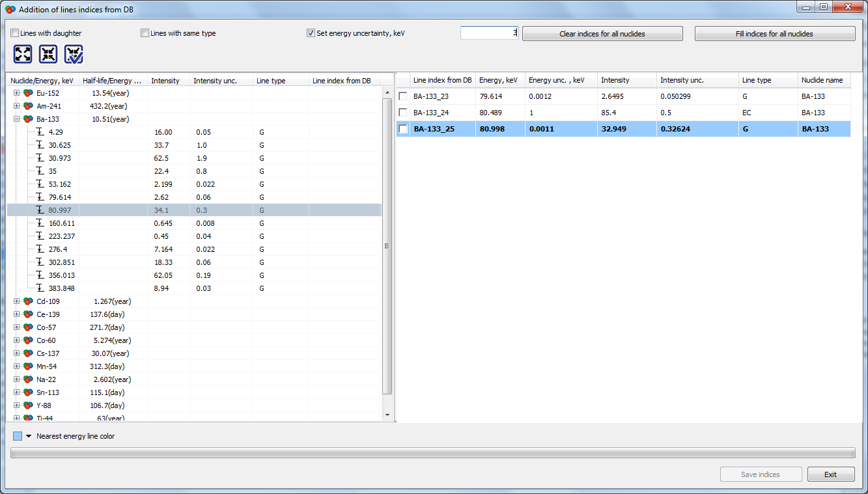Screen dimensions: 868x494
Task: Open the nearest energy line color dropdown
Action: (29, 436)
